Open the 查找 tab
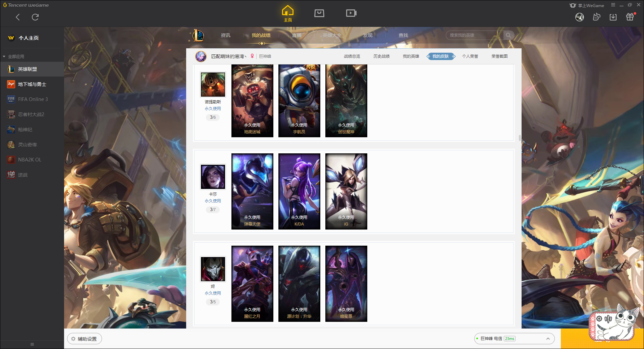 403,35
